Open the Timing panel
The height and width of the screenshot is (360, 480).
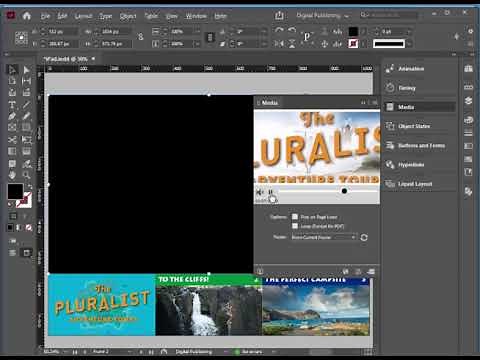pyautogui.click(x=407, y=88)
